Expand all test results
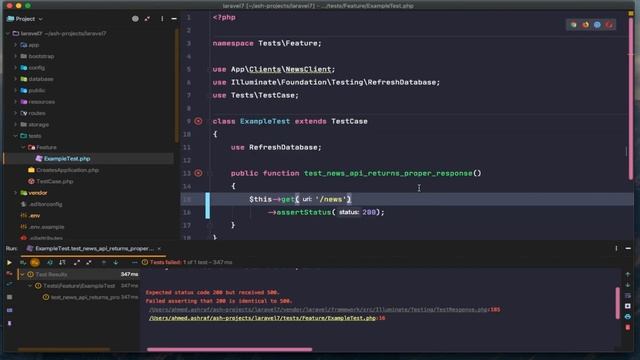 pyautogui.click(x=76, y=262)
